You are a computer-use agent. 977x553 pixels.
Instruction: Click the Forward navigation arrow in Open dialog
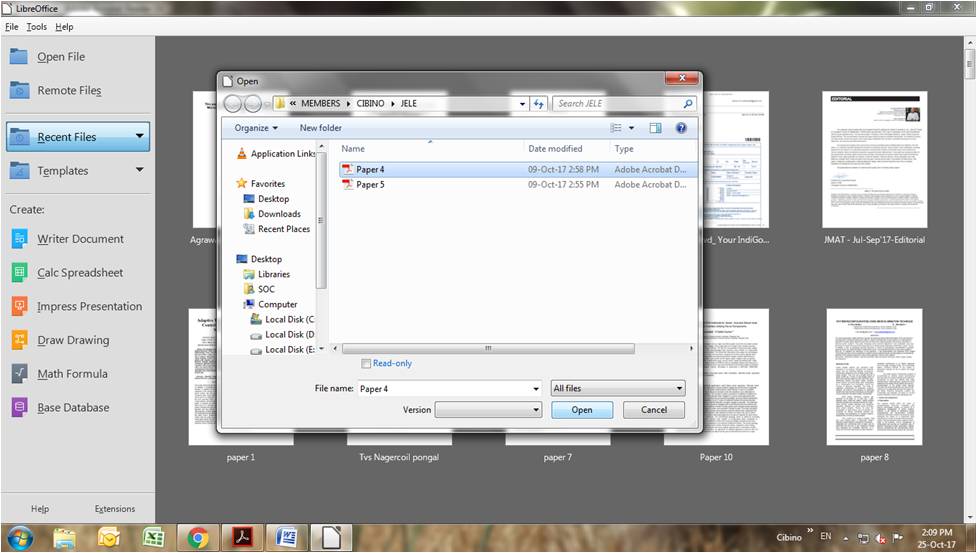tap(252, 103)
